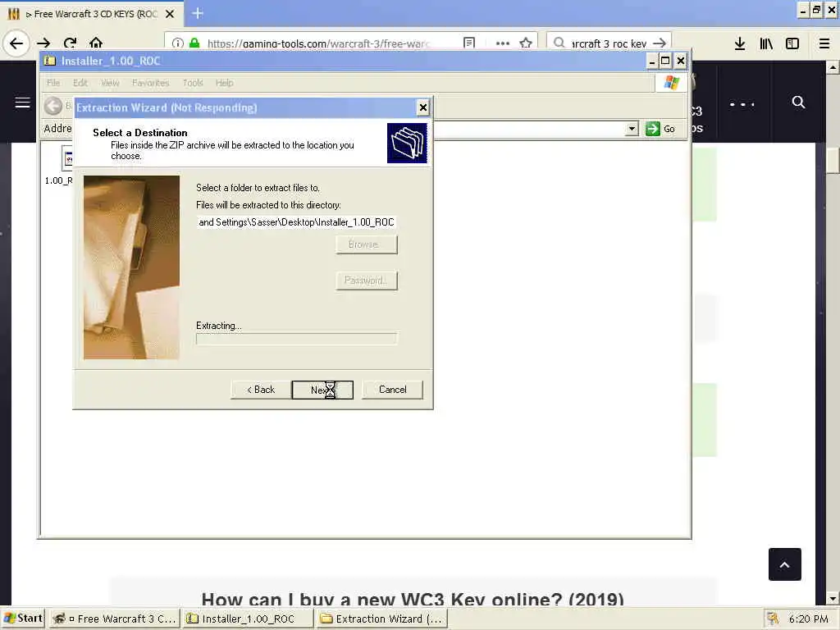
Task: Cancel the Extraction Wizard
Action: pos(392,390)
